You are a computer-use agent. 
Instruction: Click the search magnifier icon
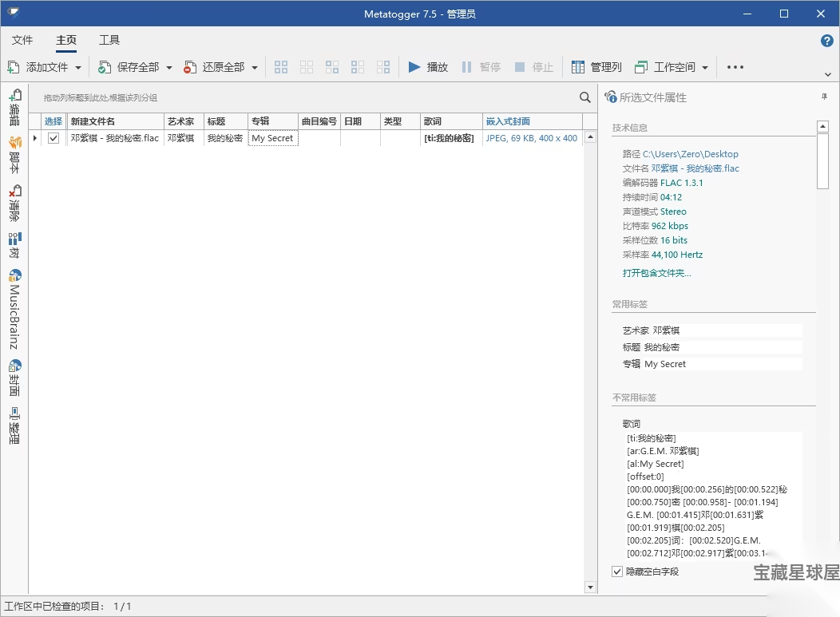click(x=585, y=97)
